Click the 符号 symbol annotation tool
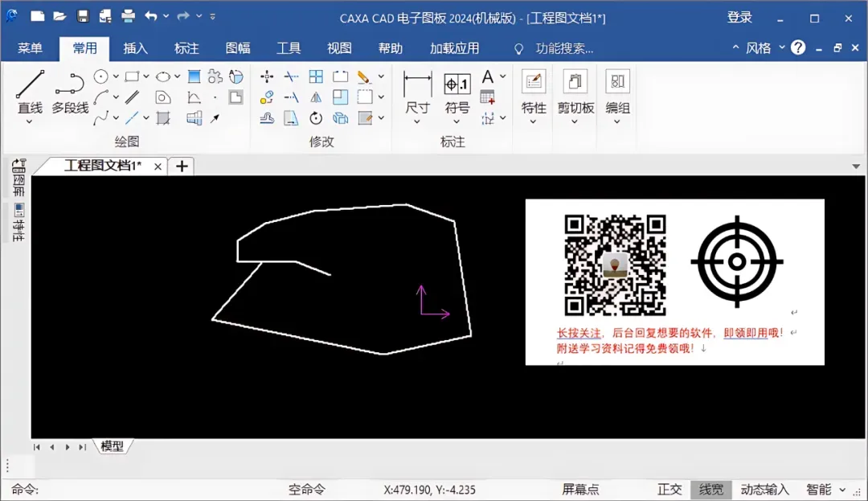The width and height of the screenshot is (868, 501). point(457,92)
